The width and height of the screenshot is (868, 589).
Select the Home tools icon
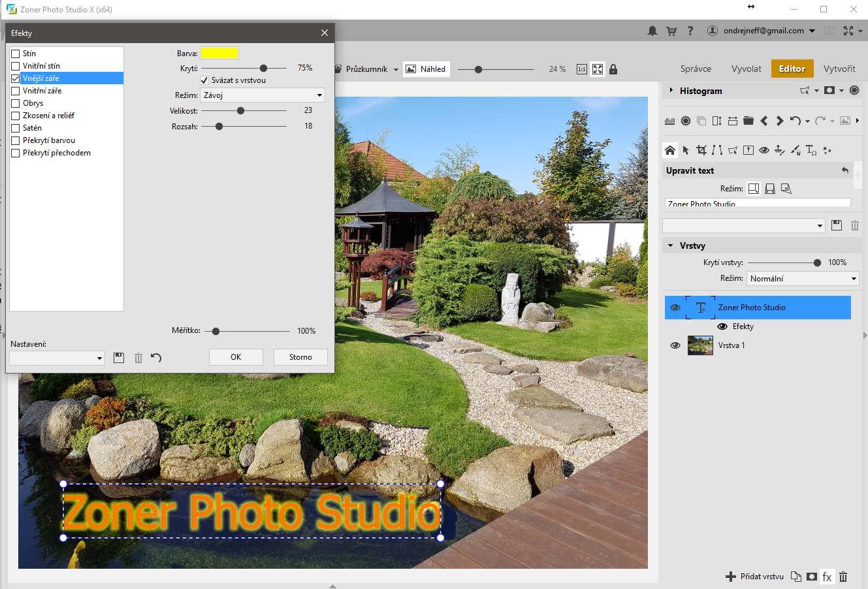(670, 150)
